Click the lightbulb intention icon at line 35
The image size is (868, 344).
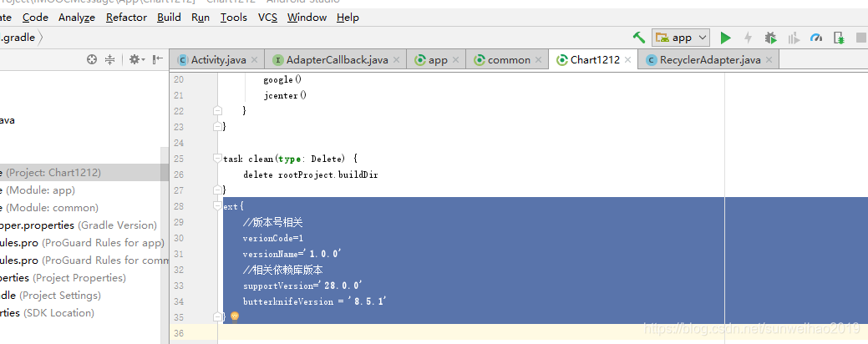point(235,316)
